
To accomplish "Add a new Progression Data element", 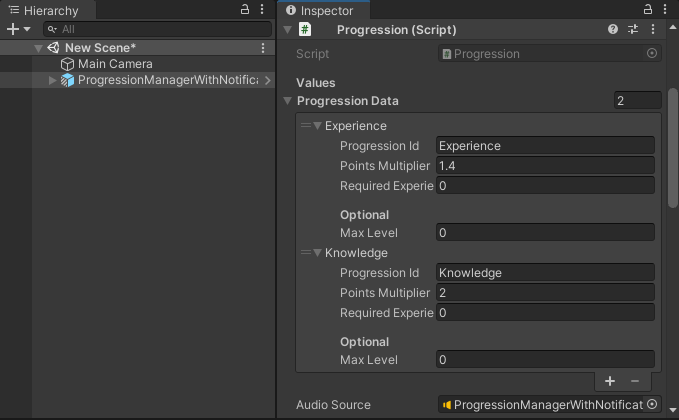I will [x=610, y=381].
